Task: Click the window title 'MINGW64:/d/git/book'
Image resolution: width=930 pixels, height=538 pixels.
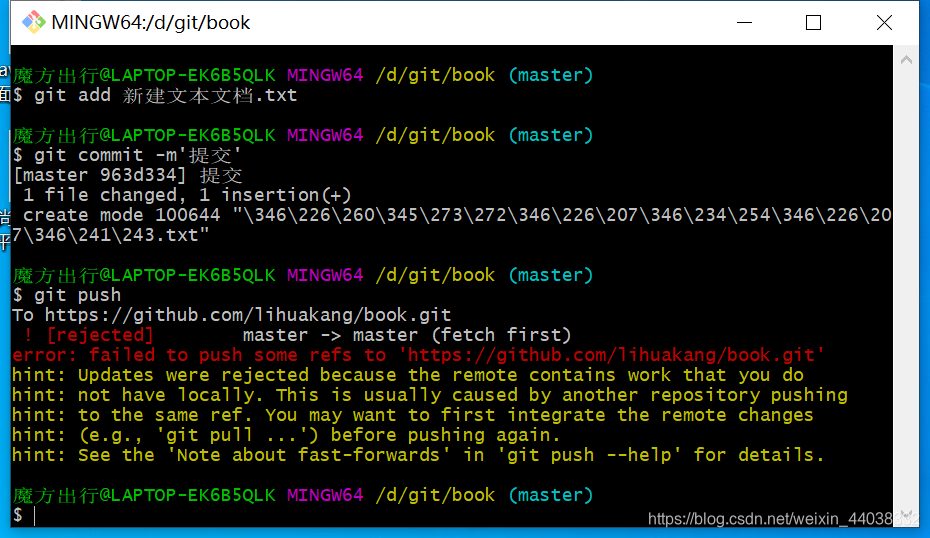Action: click(x=151, y=23)
